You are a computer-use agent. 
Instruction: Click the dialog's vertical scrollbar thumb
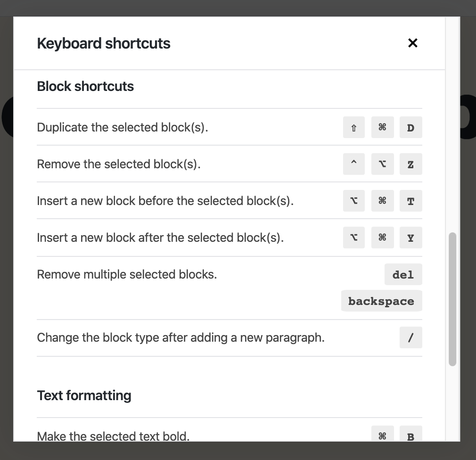(452, 299)
